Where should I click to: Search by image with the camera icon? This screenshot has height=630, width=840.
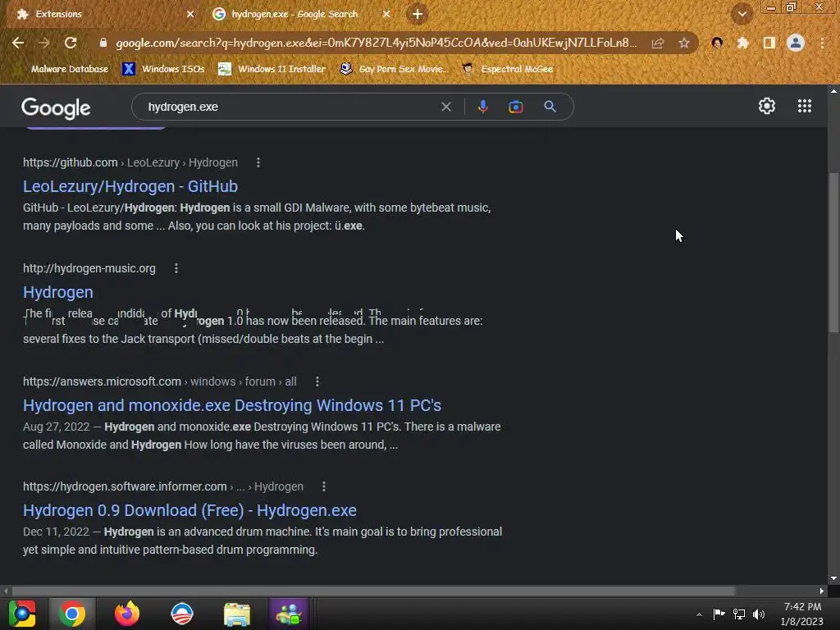(x=515, y=107)
